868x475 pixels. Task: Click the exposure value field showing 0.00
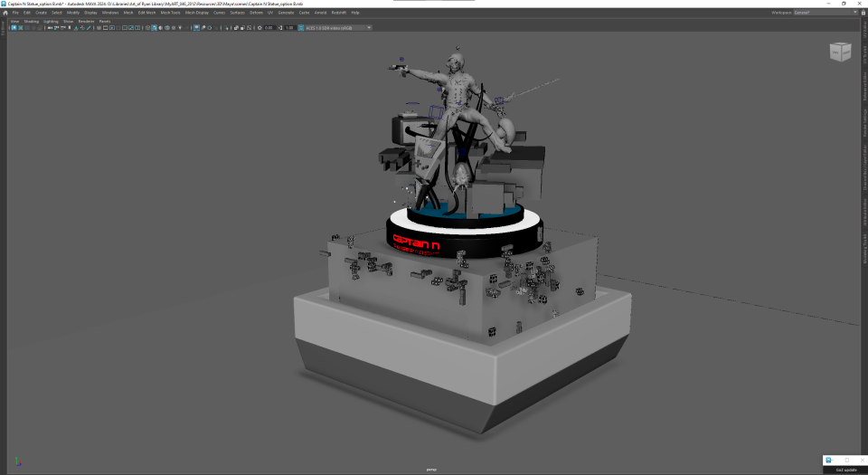point(269,28)
